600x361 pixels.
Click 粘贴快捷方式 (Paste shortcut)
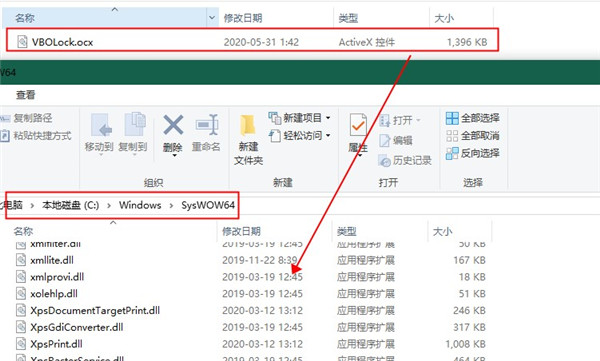click(x=36, y=136)
